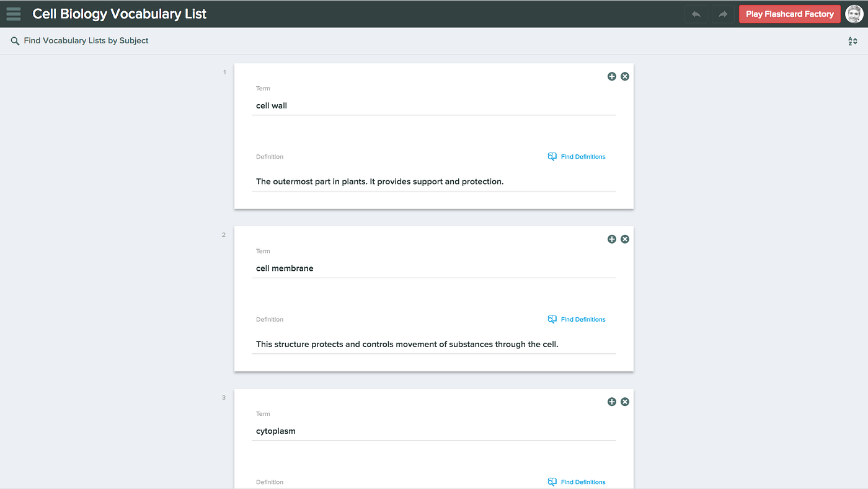The height and width of the screenshot is (489, 868).
Task: Click the Find Definitions book icon for cytoplasm
Action: (x=552, y=482)
